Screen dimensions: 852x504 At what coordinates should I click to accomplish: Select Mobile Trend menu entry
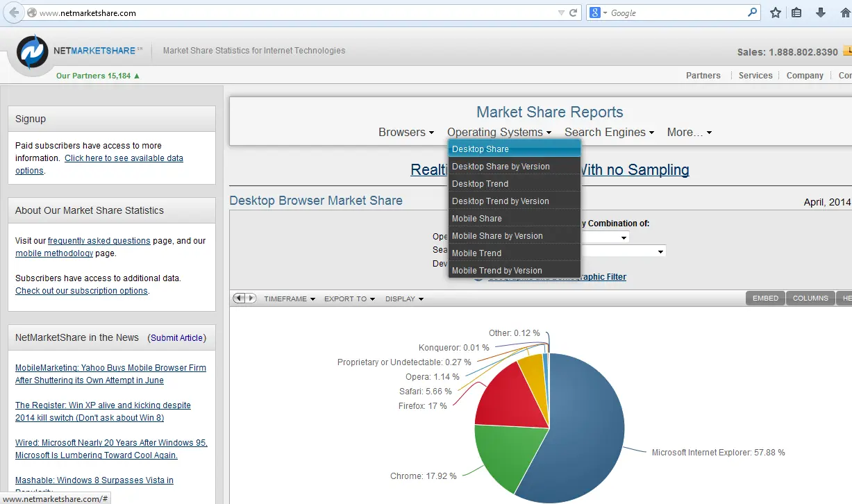pos(515,253)
